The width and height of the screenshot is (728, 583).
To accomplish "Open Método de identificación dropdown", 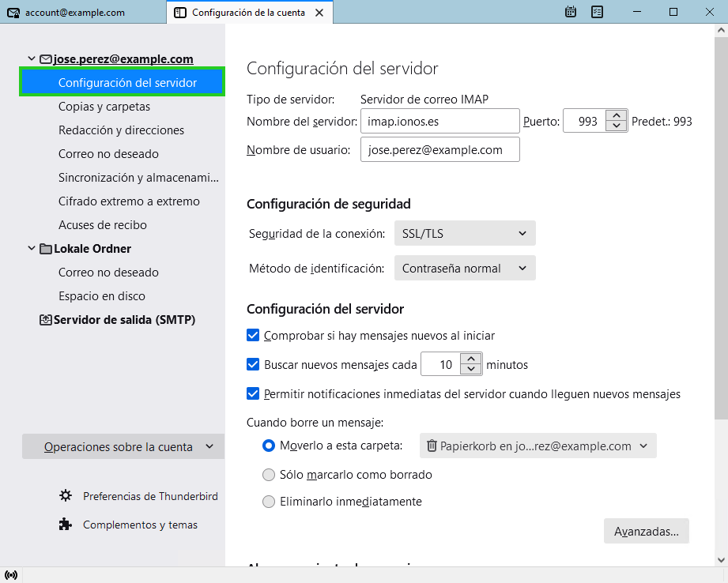I will pos(464,269).
